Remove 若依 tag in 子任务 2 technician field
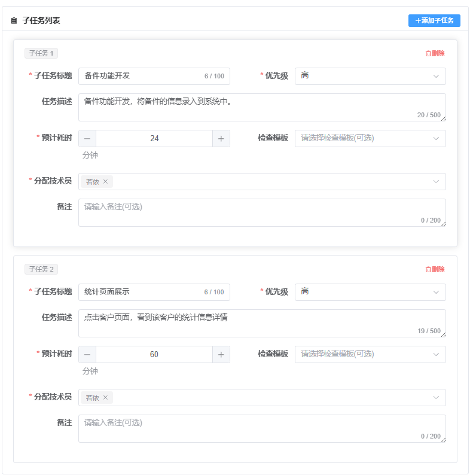Image resolution: width=476 pixels, height=475 pixels. pyautogui.click(x=106, y=398)
